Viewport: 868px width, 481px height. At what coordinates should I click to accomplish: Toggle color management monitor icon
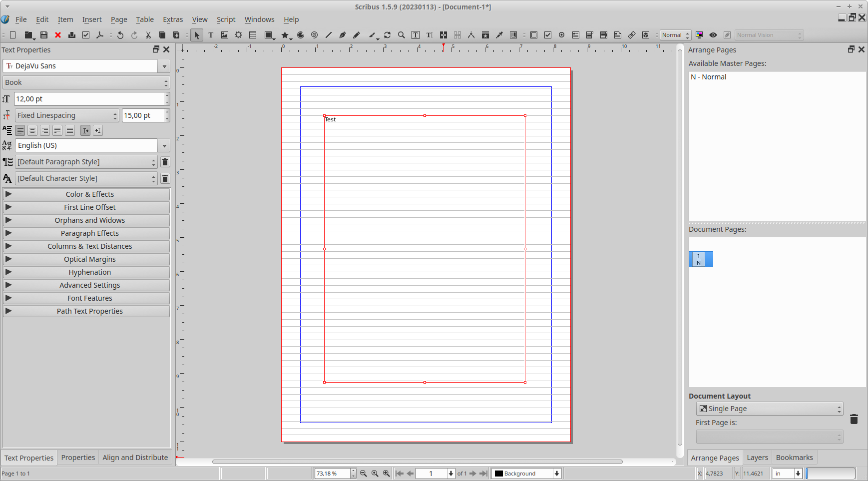click(x=699, y=35)
